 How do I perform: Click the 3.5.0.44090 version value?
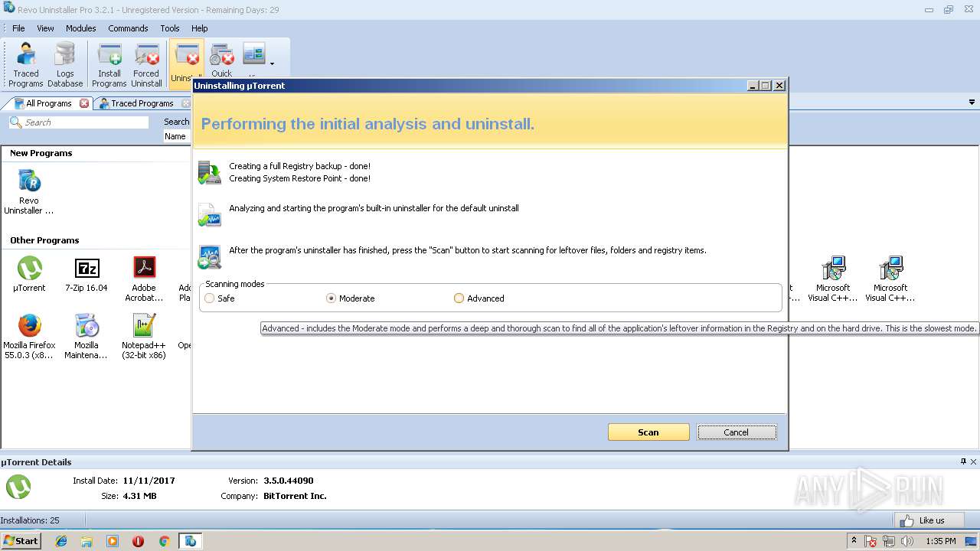pos(289,481)
